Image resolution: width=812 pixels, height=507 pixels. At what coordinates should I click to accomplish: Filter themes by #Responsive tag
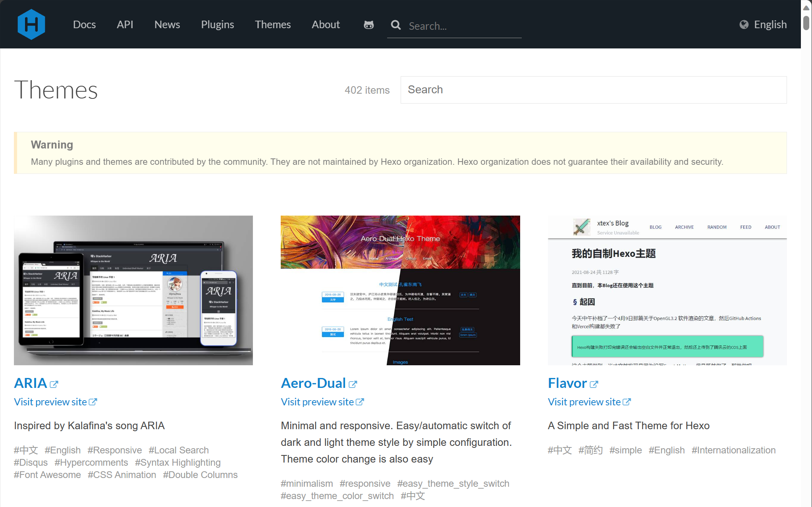(114, 450)
